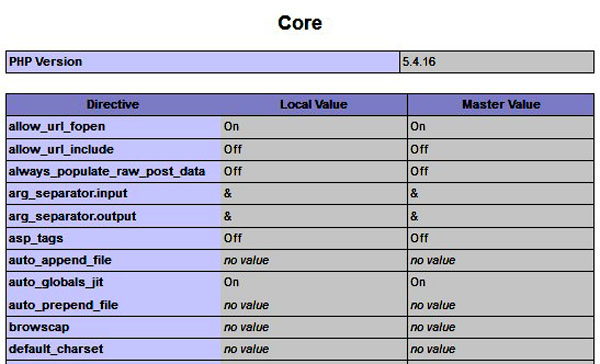Image resolution: width=600 pixels, height=364 pixels.
Task: Click the 5.4.16 version value
Action: click(x=419, y=62)
